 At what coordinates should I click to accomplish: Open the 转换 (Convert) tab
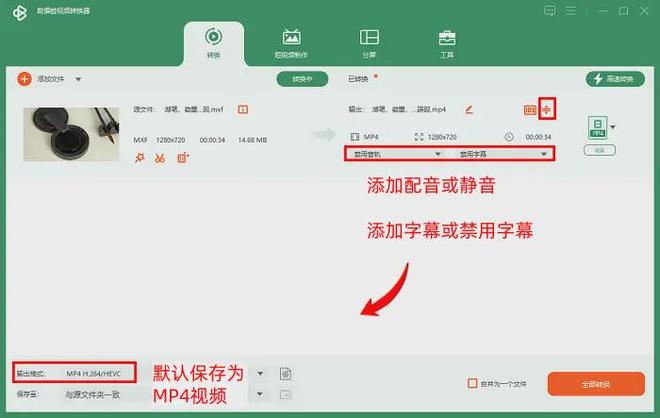[x=213, y=43]
